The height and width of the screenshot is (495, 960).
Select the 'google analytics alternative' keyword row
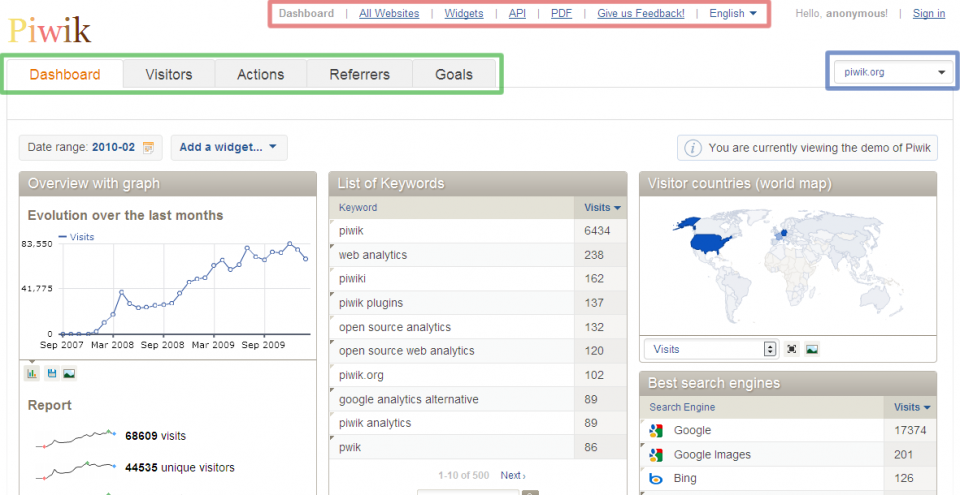[478, 399]
